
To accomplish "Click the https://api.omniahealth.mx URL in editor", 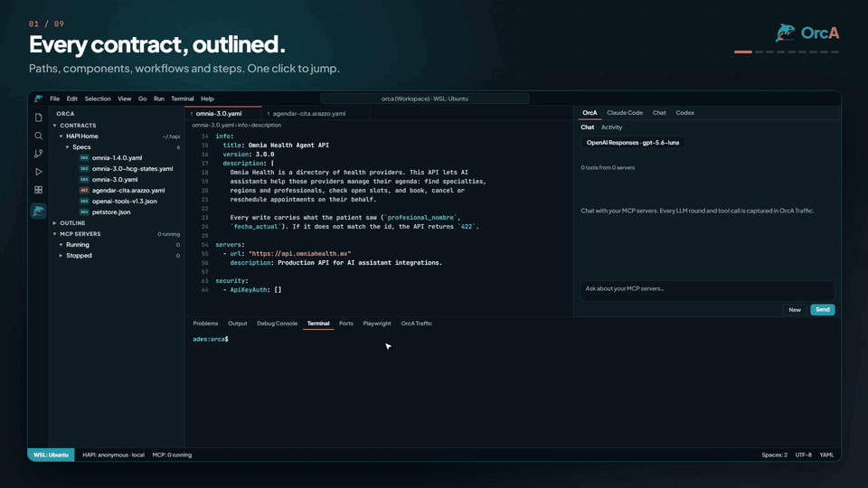I will [299, 254].
